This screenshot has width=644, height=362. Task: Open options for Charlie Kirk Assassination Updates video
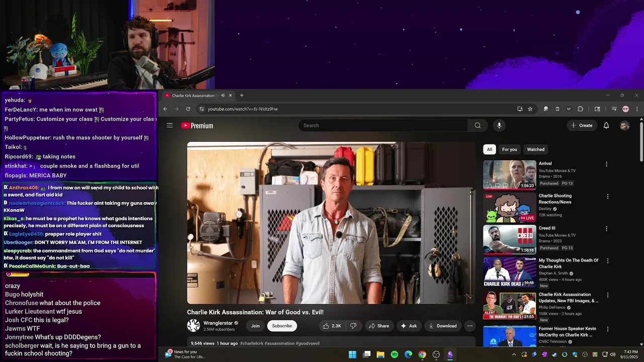pos(607,295)
